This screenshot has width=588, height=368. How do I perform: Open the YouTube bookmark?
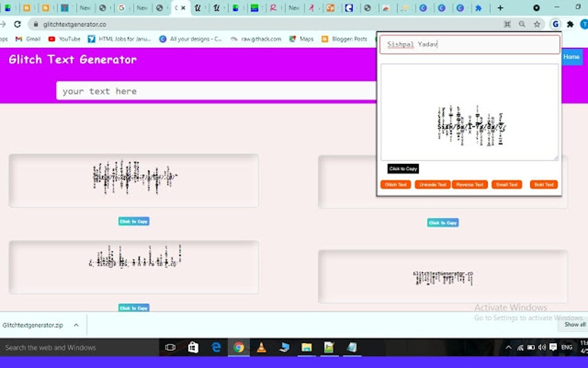(65, 39)
